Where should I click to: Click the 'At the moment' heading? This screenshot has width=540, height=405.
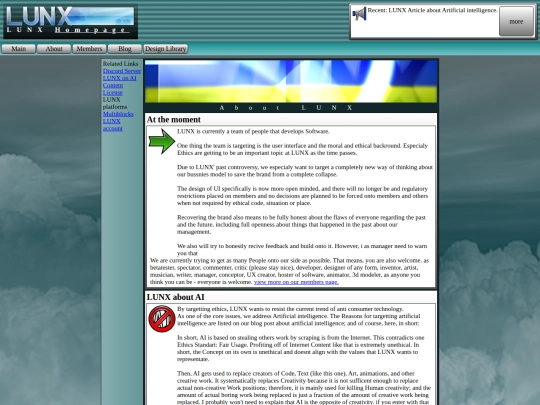[174, 120]
